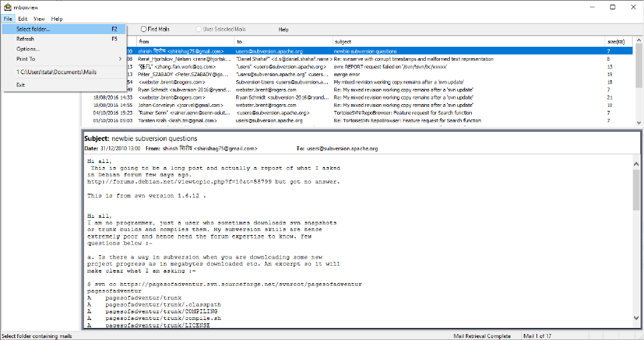Click the mail list scroll down arrow

click(639, 122)
